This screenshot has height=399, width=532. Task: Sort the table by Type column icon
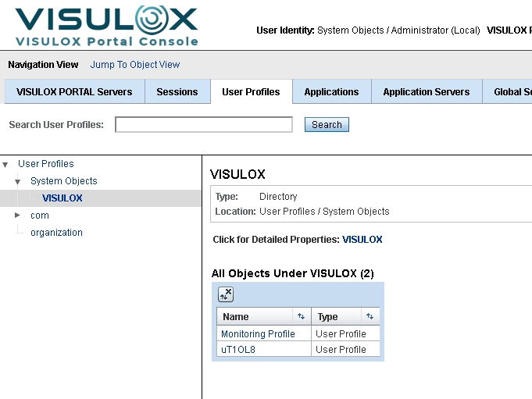coord(370,316)
